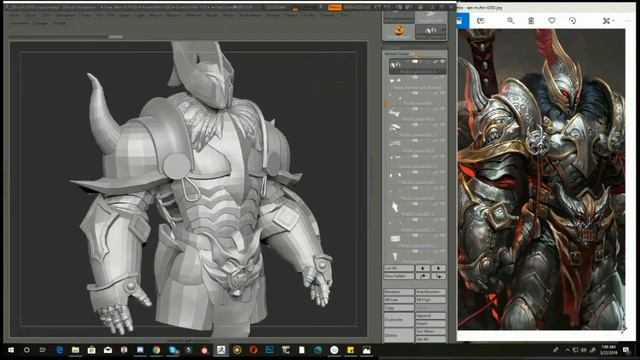640x360 pixels.
Task: Click the Del Other button
Action: tap(431, 331)
